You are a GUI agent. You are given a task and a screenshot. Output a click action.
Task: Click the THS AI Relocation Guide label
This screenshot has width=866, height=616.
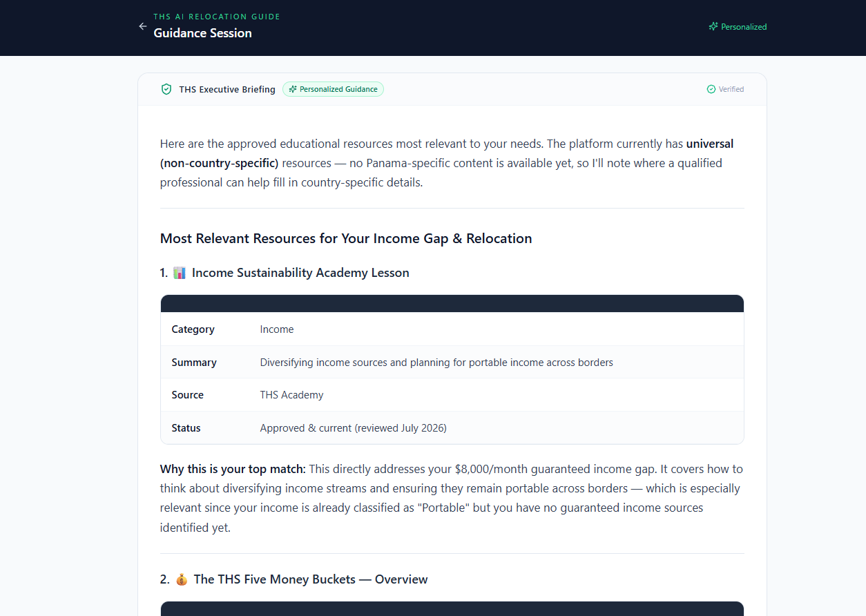pyautogui.click(x=217, y=17)
